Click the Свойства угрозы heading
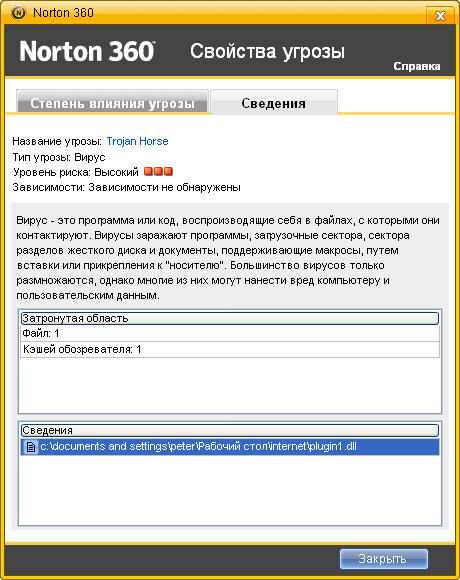The height and width of the screenshot is (580, 460). 267,51
